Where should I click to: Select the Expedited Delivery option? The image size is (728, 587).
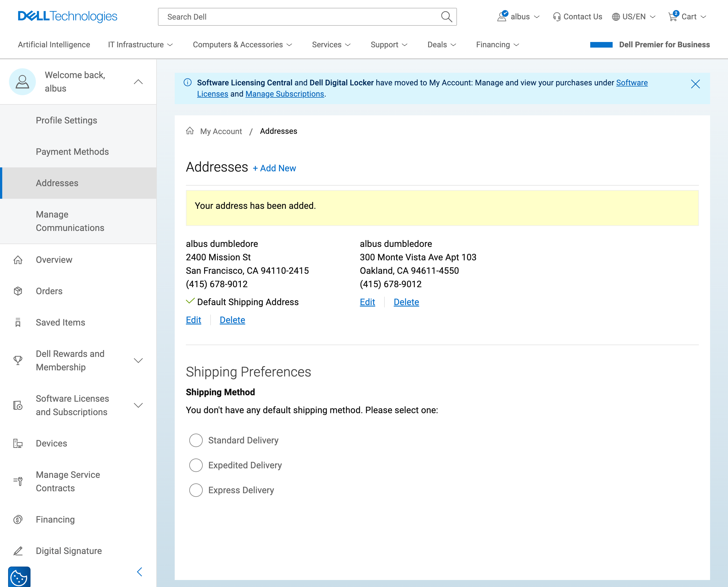click(196, 465)
